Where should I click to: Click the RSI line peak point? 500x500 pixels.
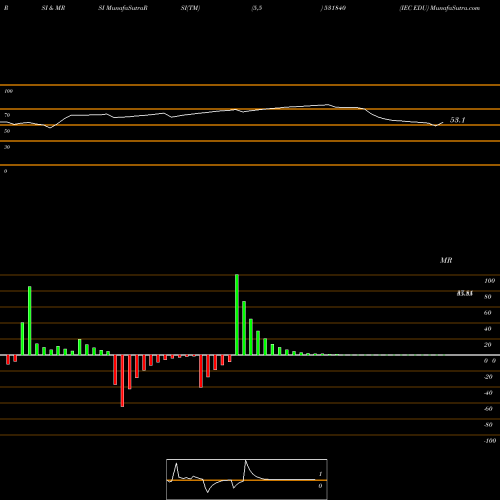pos(327,105)
